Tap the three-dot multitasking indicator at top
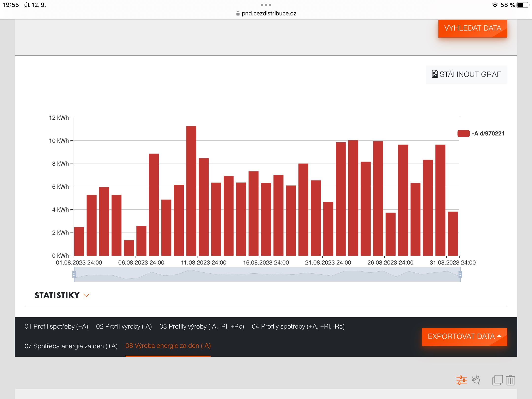 click(x=266, y=5)
